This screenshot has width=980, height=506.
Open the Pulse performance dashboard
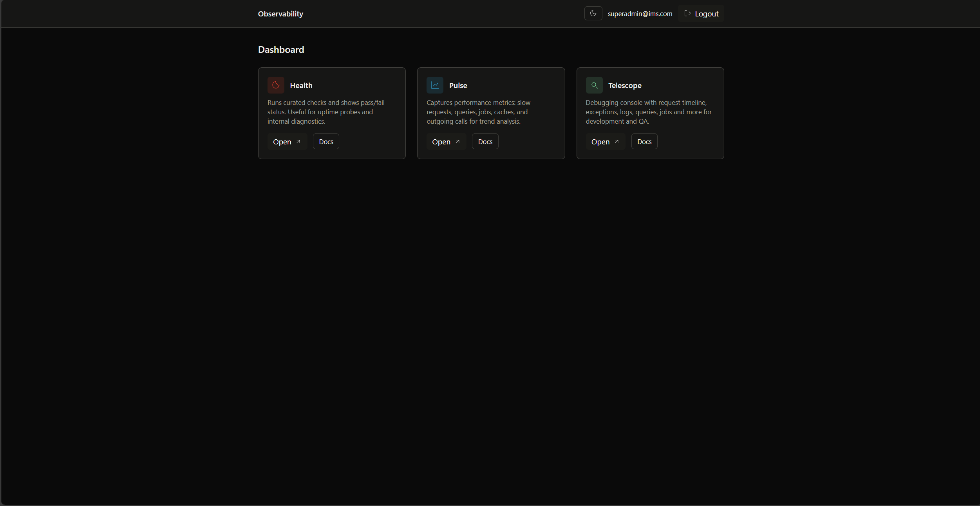click(446, 141)
